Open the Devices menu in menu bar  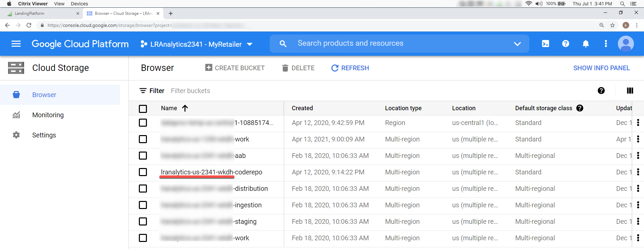pos(79,4)
